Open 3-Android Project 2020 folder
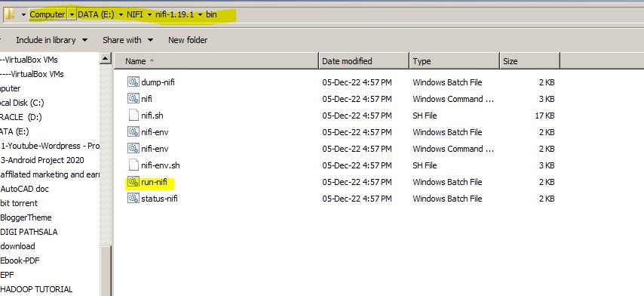Viewport: 644px width, 296px height. [x=42, y=160]
